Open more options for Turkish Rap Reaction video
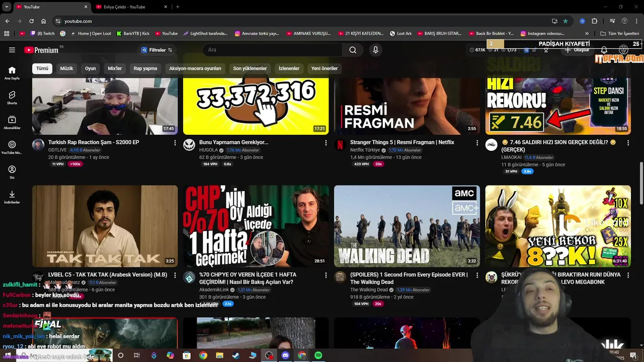This screenshot has width=644, height=362. [175, 143]
